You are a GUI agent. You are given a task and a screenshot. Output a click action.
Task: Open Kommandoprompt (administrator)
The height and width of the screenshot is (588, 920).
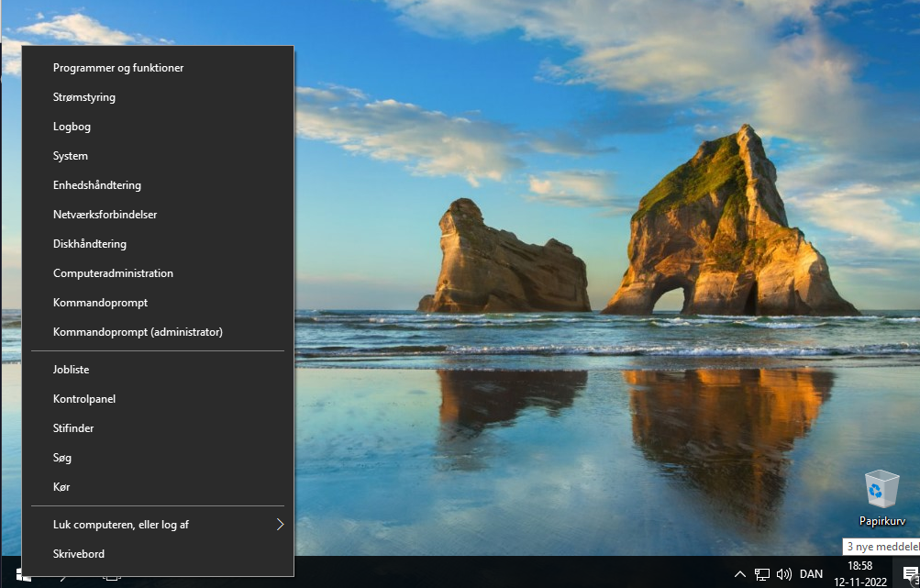tap(138, 332)
